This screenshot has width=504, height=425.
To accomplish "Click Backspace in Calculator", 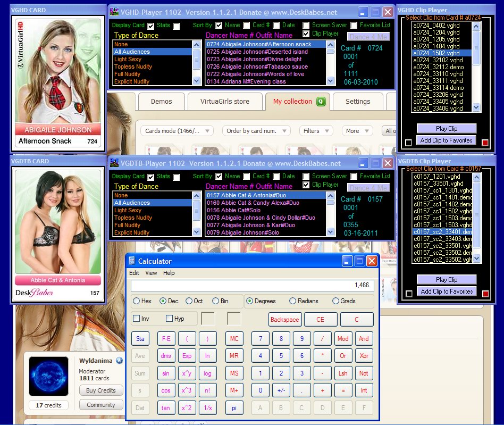I will (285, 320).
